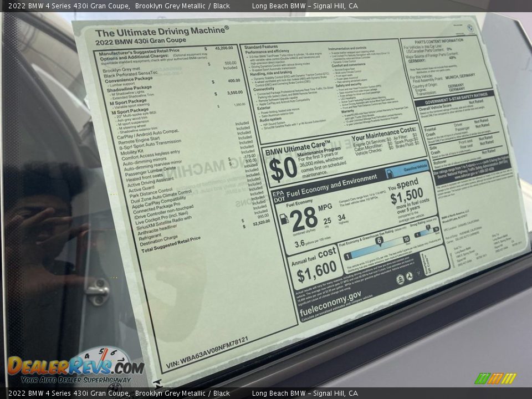Click the '3,550.00' M Sport Package price
Viewport: 532px width, 399px height.
(235, 93)
